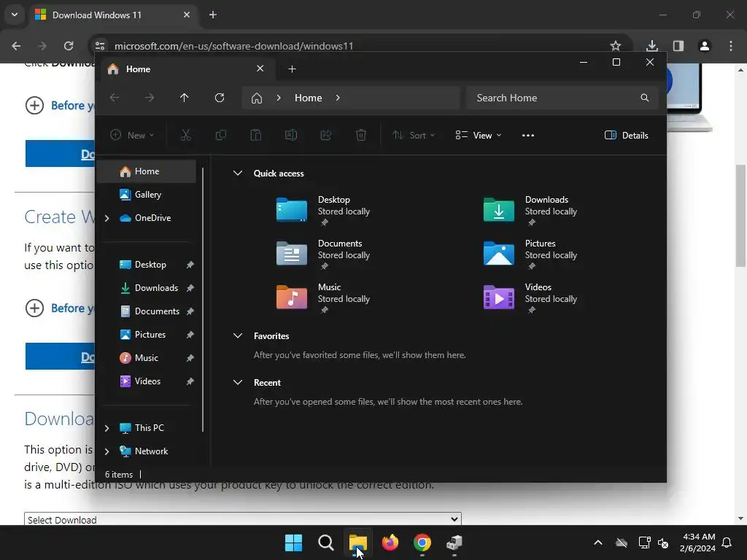Click the Delete trash icon in Explorer toolbar
Viewport: 747px width, 560px height.
[x=361, y=135]
